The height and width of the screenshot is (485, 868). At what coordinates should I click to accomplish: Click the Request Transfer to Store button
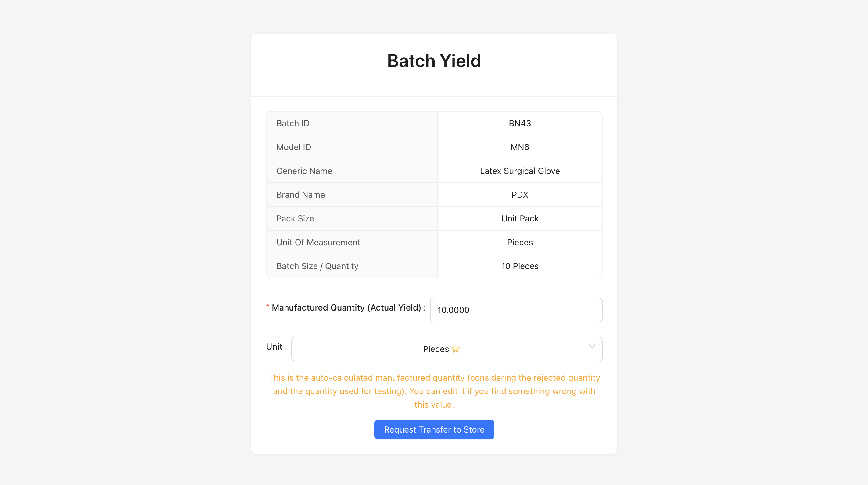434,429
